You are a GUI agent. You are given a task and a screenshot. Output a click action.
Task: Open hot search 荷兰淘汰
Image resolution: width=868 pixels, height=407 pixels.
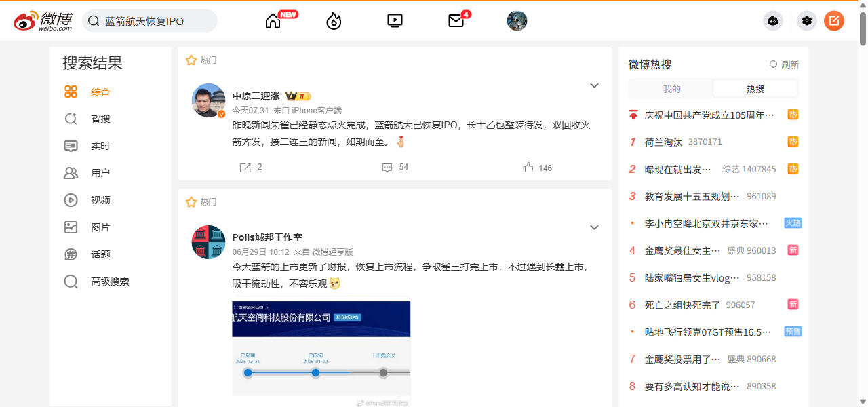point(663,142)
